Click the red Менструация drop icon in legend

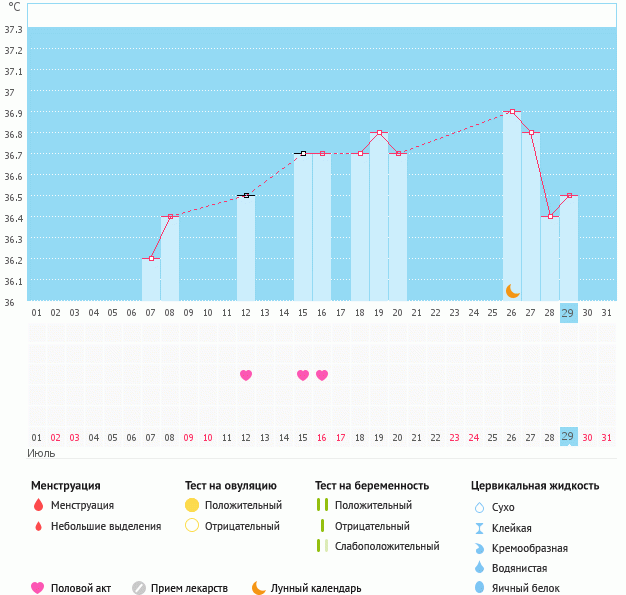click(x=38, y=506)
